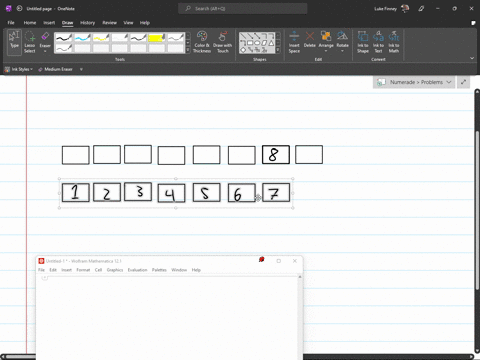This screenshot has width=480, height=360.
Task: Open the View ribbon tab
Action: tap(128, 23)
